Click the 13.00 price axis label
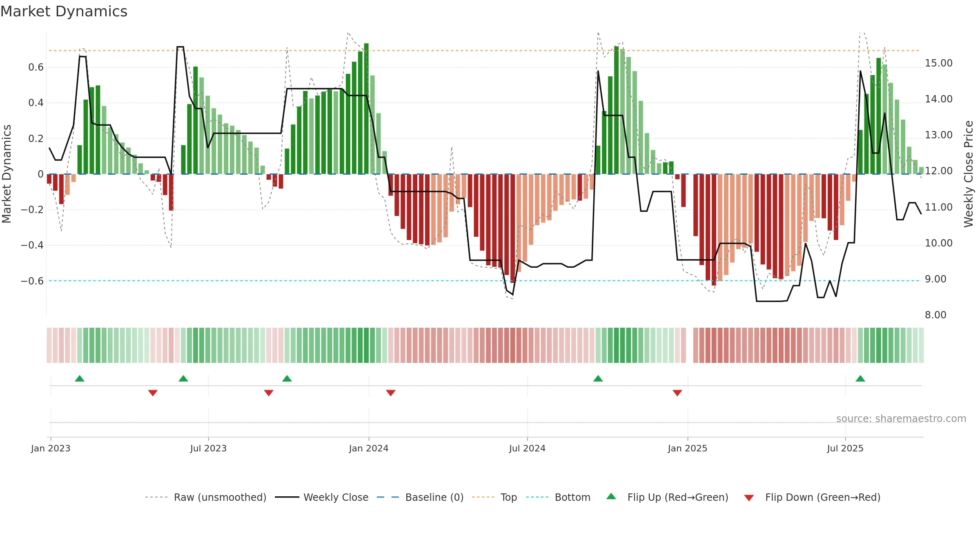The image size is (980, 551). point(939,135)
